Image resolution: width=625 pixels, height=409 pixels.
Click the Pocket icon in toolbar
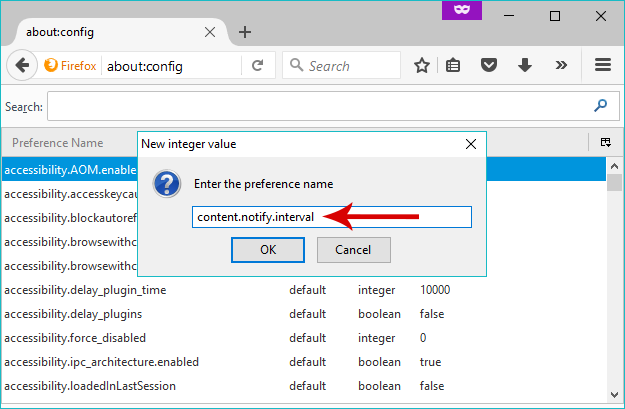click(x=489, y=65)
